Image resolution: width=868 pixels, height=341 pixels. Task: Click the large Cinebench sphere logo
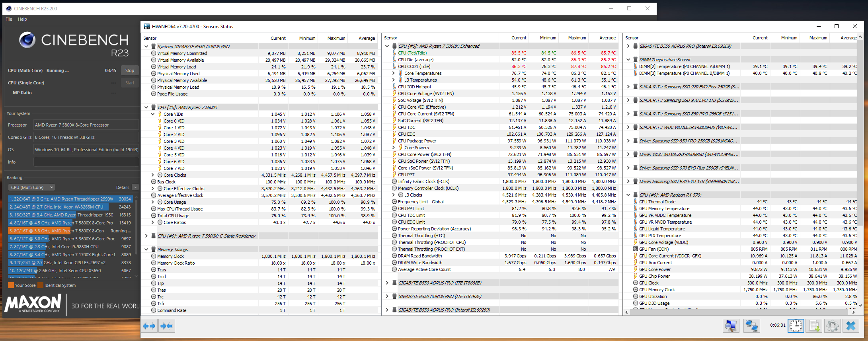pos(27,40)
